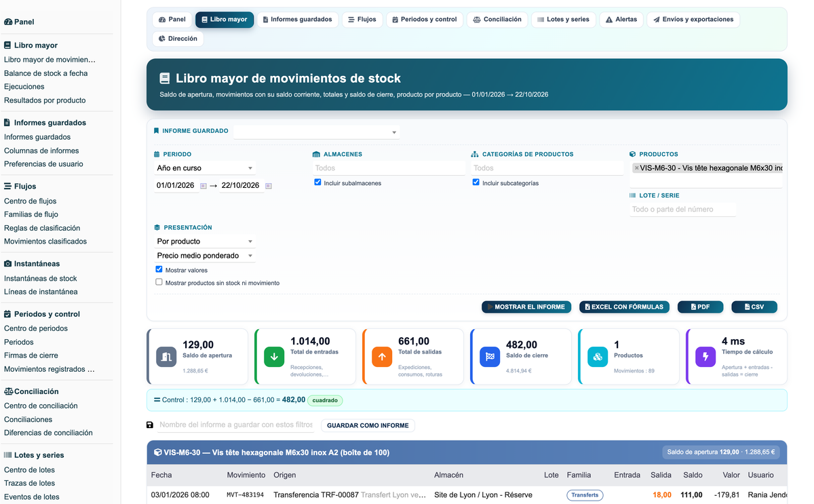
Task: Open Reglas de clasificación in sidebar
Action: [42, 228]
